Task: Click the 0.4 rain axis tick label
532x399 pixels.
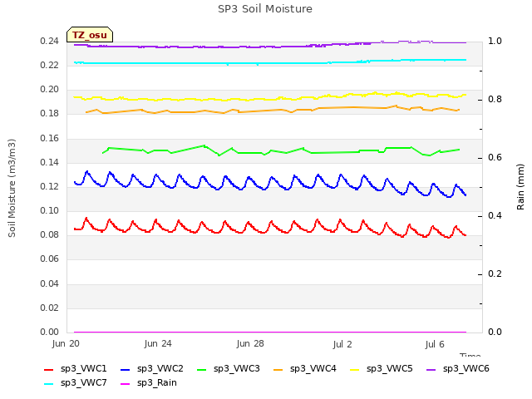Action: click(495, 216)
